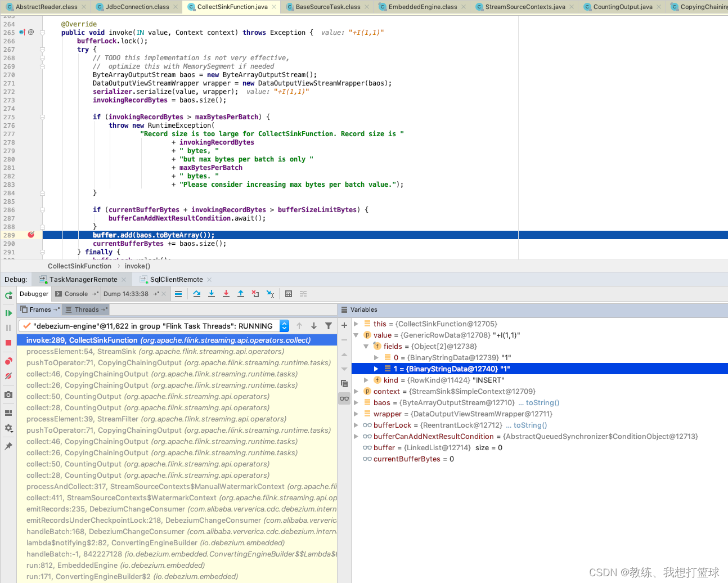Toggle Show Watches glasses button in Variables
The height and width of the screenshot is (583, 728).
coord(344,398)
